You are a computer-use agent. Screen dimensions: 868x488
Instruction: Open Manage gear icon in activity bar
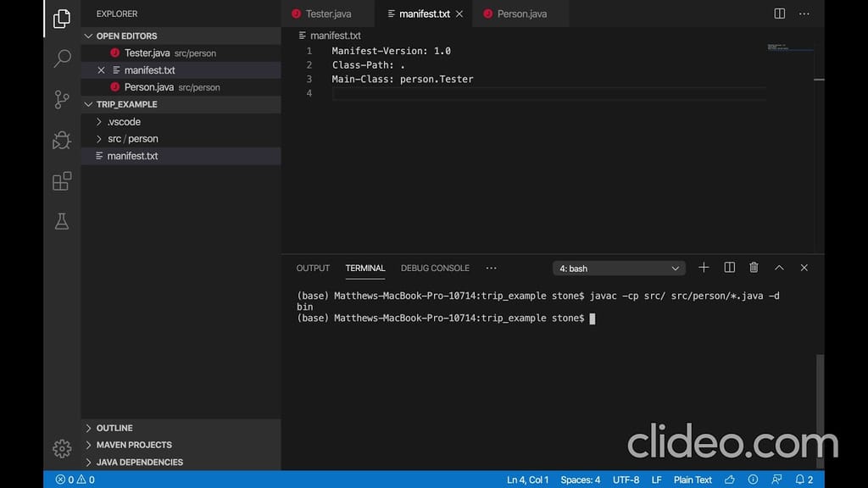click(x=62, y=448)
